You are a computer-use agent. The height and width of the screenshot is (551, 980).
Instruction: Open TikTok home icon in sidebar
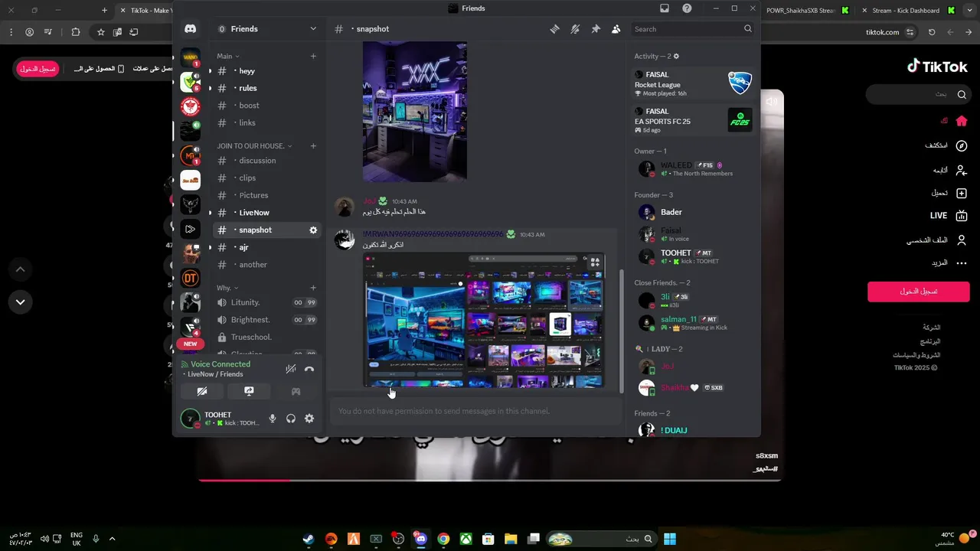962,121
